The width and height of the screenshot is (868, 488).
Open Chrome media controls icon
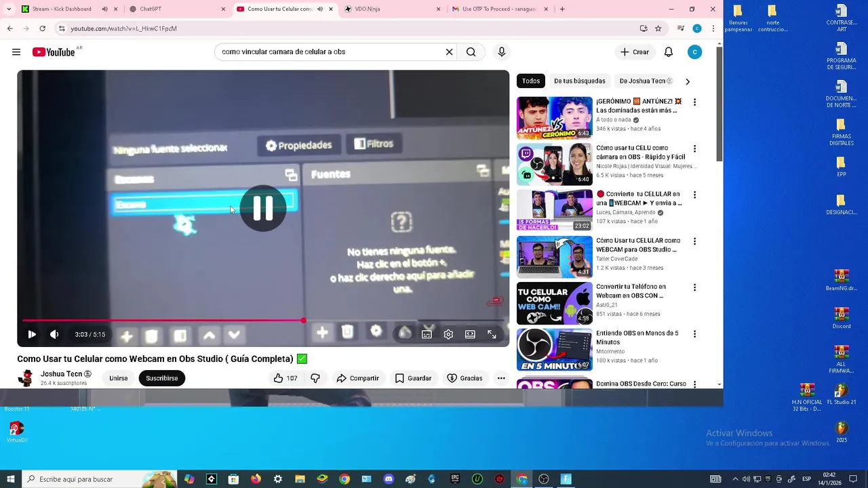tap(680, 28)
